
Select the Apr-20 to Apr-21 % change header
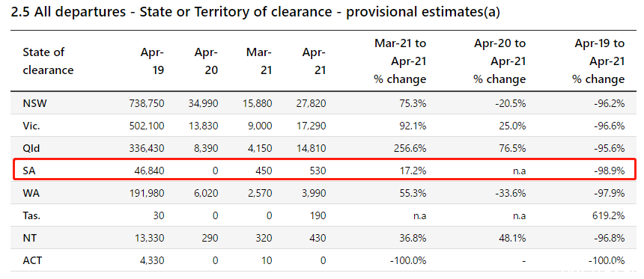499,61
